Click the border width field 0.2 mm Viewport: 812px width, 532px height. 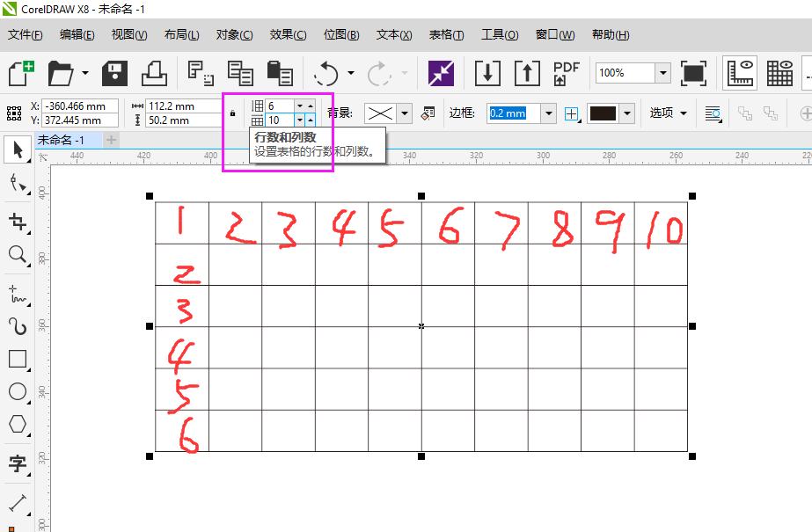click(514, 113)
